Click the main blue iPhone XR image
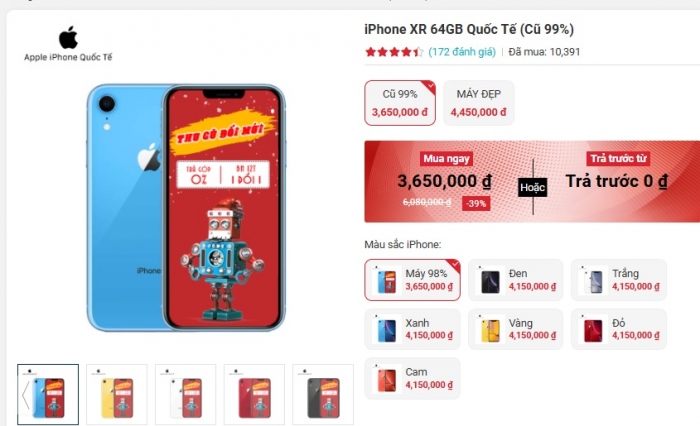This screenshot has width=700, height=426. (186, 208)
